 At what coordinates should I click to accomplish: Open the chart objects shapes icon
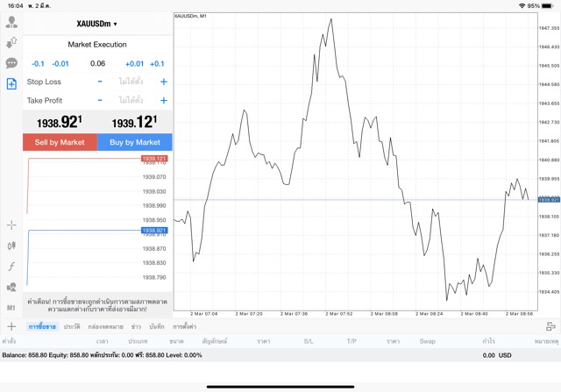11,287
